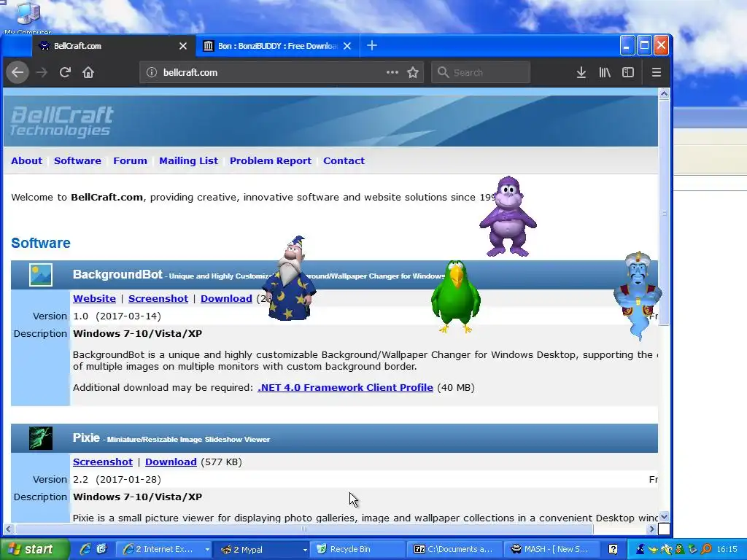747x560 pixels.
Task: Open the About navigation link
Action: pyautogui.click(x=27, y=161)
